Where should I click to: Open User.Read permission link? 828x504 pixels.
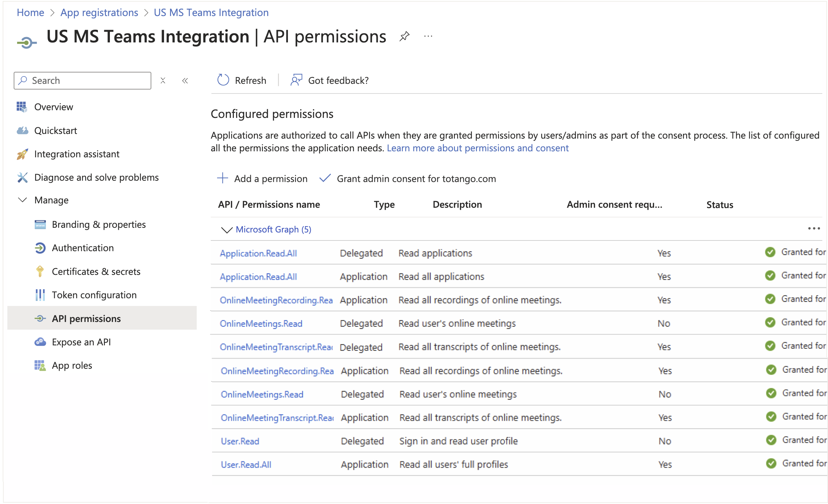tap(240, 441)
